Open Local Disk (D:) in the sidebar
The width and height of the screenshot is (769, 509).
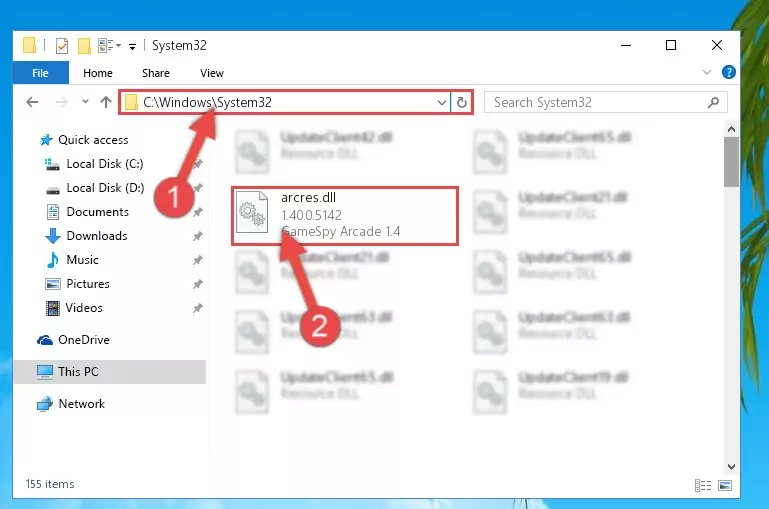click(105, 188)
